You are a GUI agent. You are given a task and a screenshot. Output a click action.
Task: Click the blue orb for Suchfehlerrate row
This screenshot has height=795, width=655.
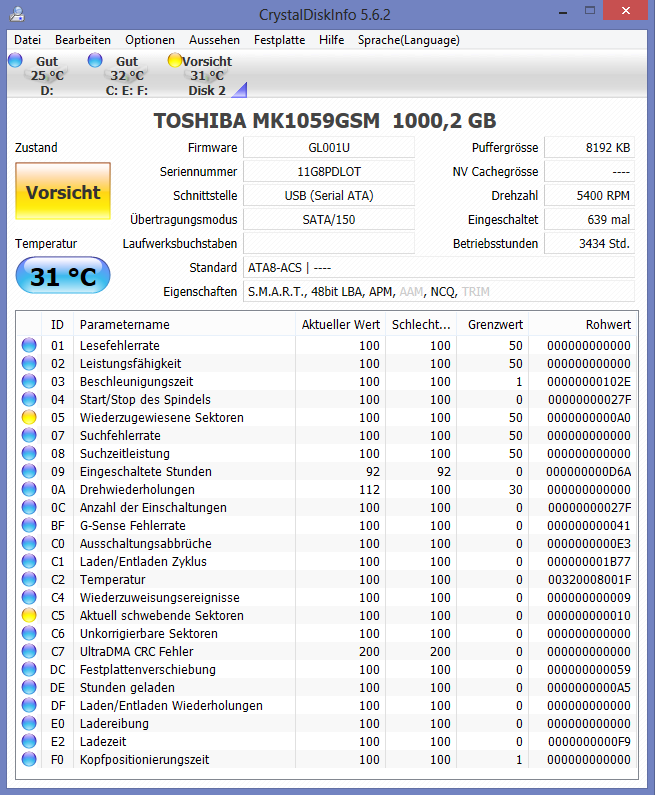(29, 436)
